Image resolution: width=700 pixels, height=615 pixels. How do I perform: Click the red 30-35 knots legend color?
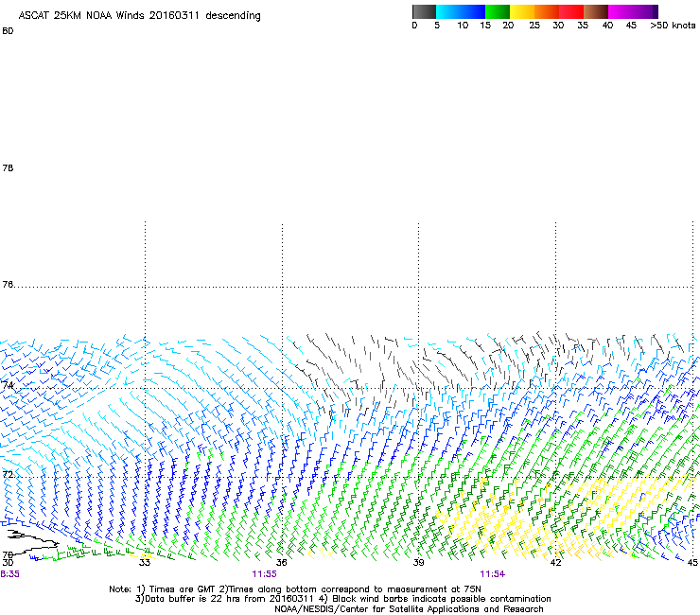click(x=571, y=11)
